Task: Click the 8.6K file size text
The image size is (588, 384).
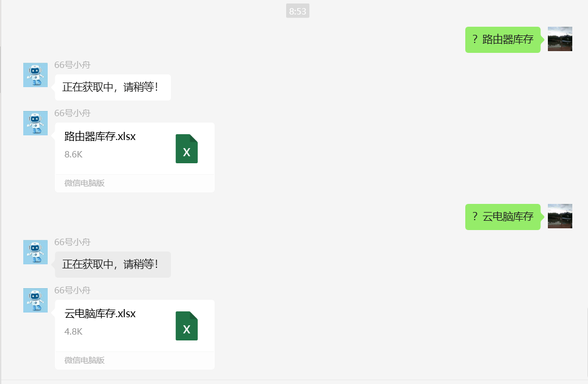Action: coord(73,155)
